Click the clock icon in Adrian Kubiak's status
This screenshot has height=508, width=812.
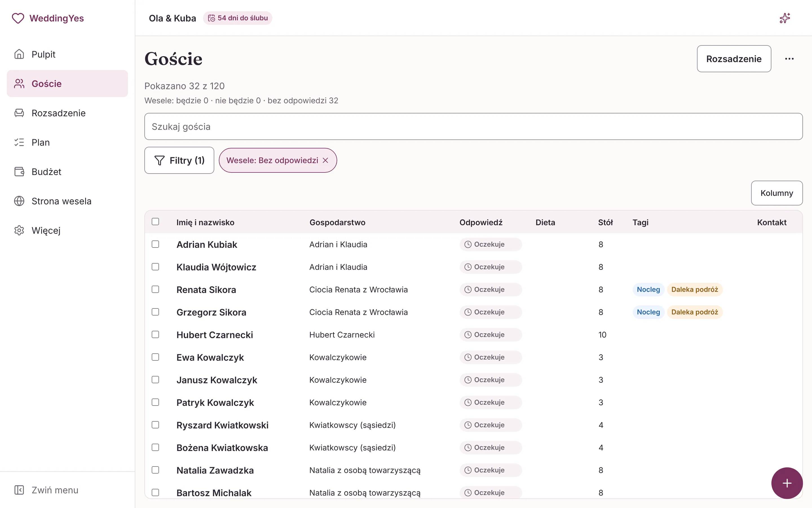[x=468, y=244]
